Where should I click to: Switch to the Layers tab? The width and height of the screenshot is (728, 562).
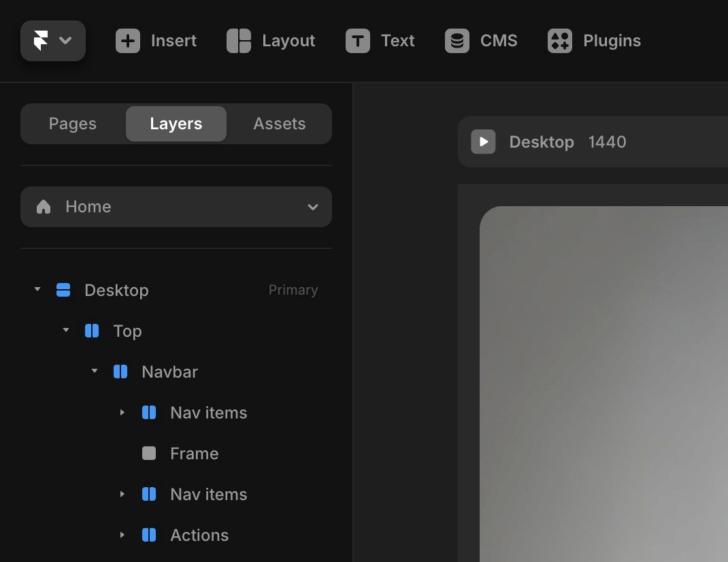[176, 124]
